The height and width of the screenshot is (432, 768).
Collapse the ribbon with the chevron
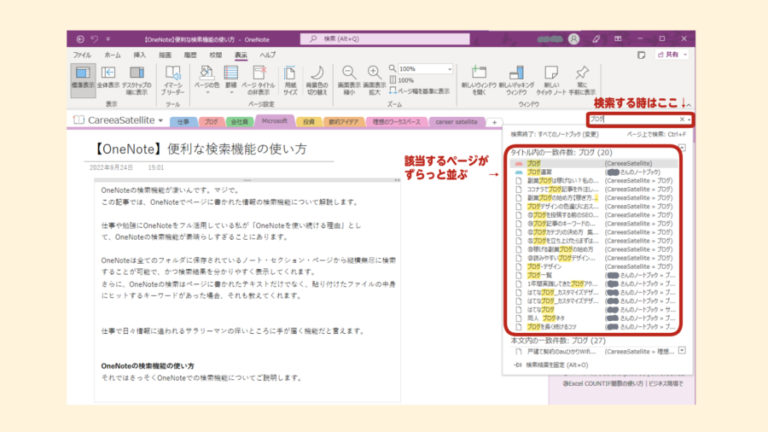click(x=689, y=105)
